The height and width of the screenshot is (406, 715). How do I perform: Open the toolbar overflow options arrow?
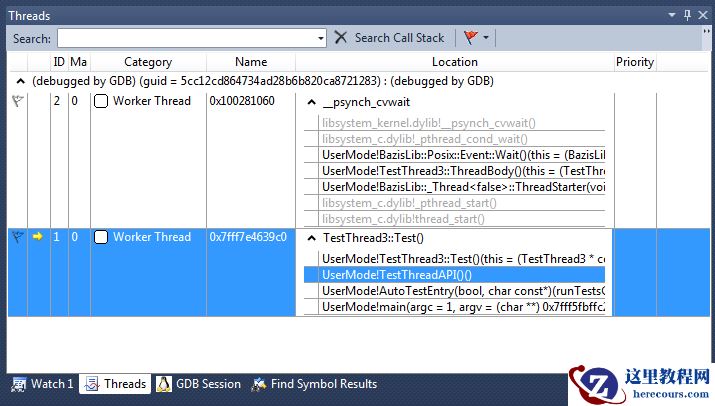pos(706,32)
